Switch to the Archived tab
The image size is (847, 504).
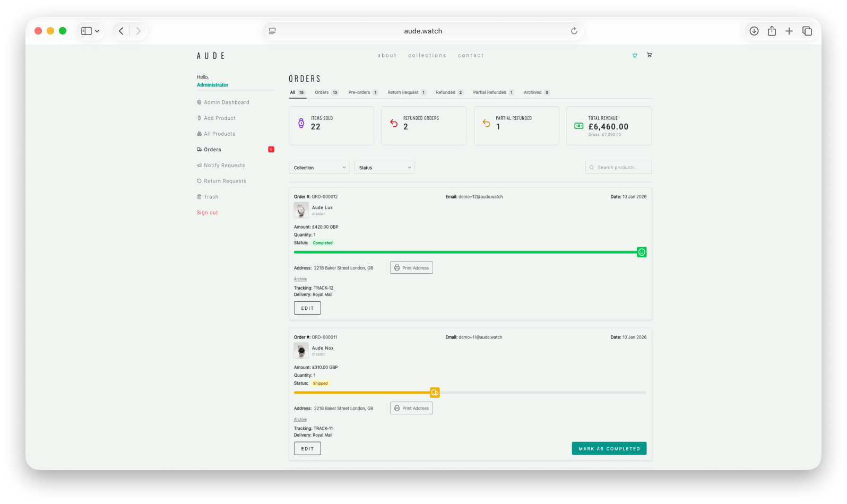[x=537, y=92]
